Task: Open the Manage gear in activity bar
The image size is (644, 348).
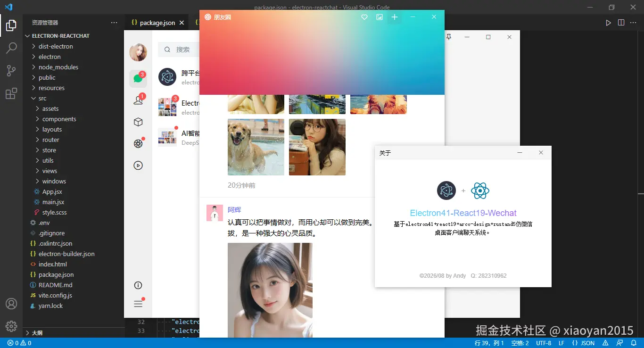Action: tap(11, 326)
